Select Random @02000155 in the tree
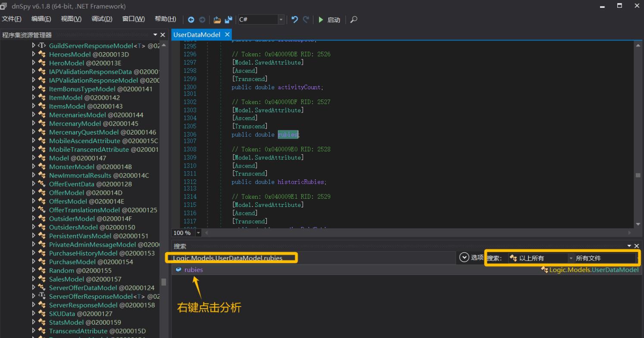 tap(80, 270)
